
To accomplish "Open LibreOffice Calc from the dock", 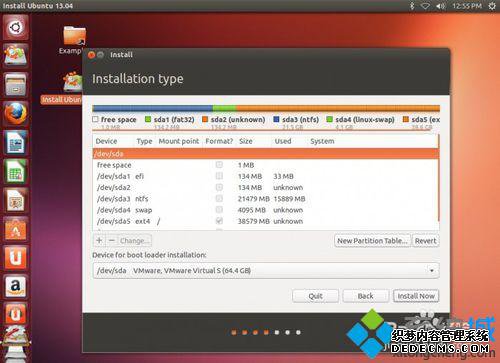I will coord(16,171).
